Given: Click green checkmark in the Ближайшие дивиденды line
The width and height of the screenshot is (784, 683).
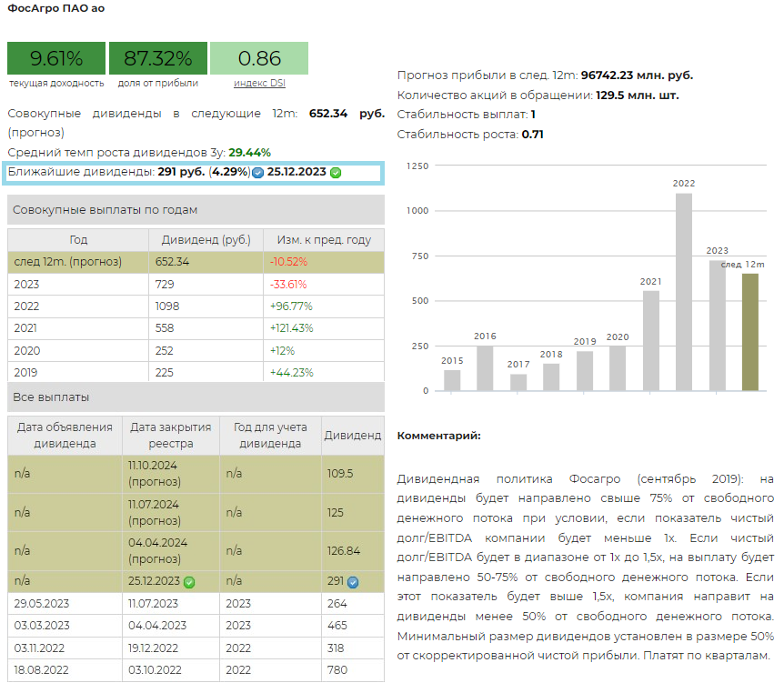Looking at the screenshot, I should [x=336, y=173].
